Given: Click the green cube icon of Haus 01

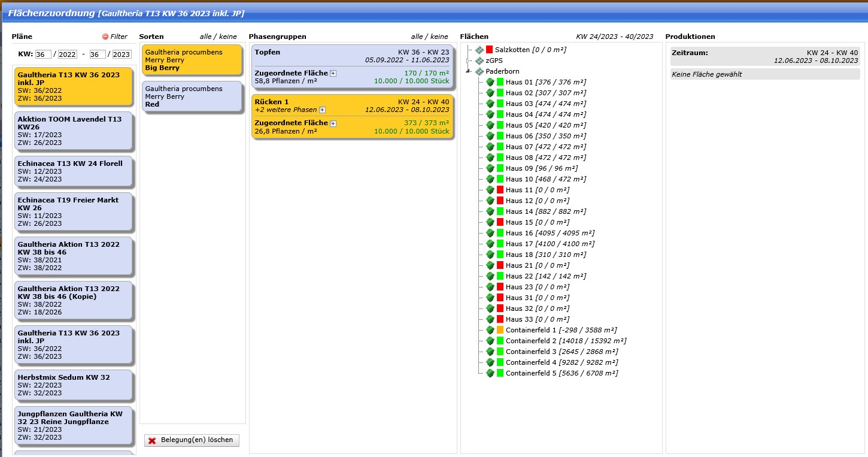Looking at the screenshot, I should coord(490,82).
